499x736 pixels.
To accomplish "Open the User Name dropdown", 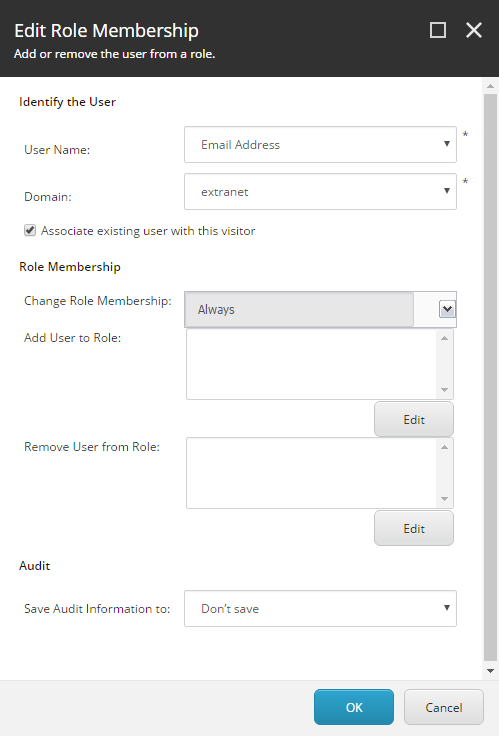I will pyautogui.click(x=320, y=145).
